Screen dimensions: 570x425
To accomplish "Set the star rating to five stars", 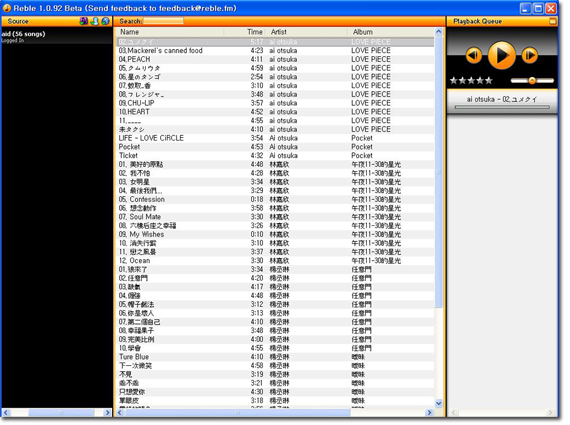I will point(489,80).
